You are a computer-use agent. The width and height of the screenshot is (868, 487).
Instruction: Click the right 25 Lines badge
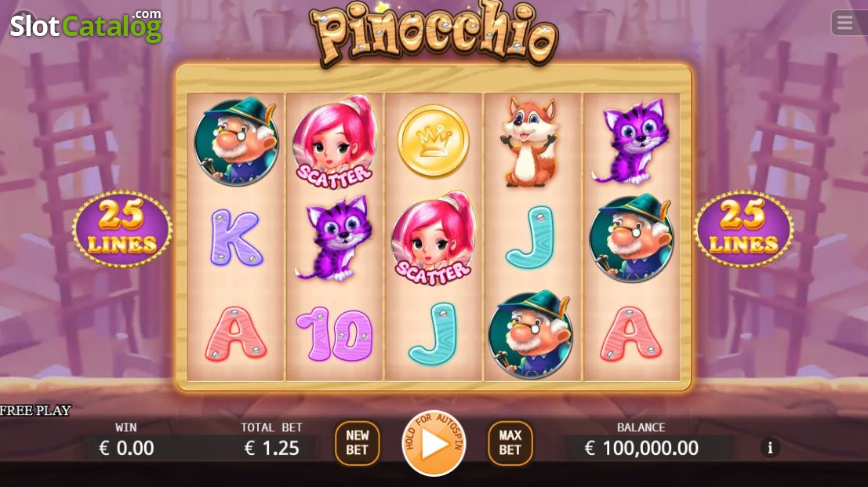pyautogui.click(x=743, y=229)
